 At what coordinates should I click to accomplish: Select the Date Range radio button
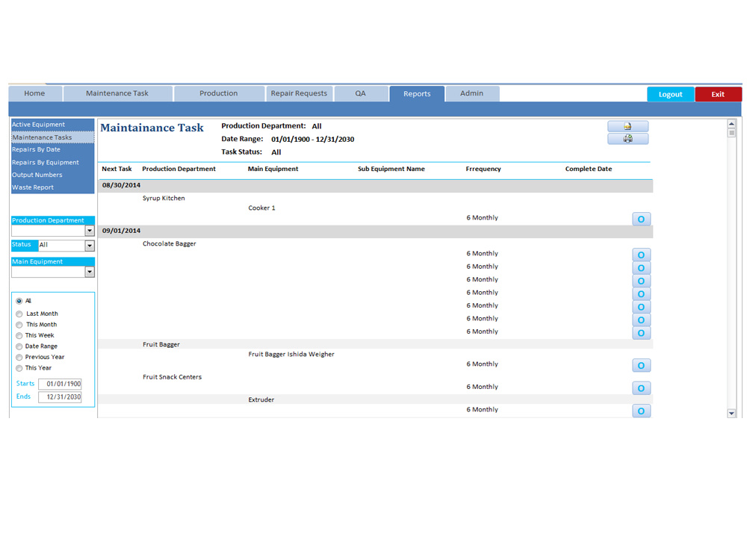coord(19,346)
